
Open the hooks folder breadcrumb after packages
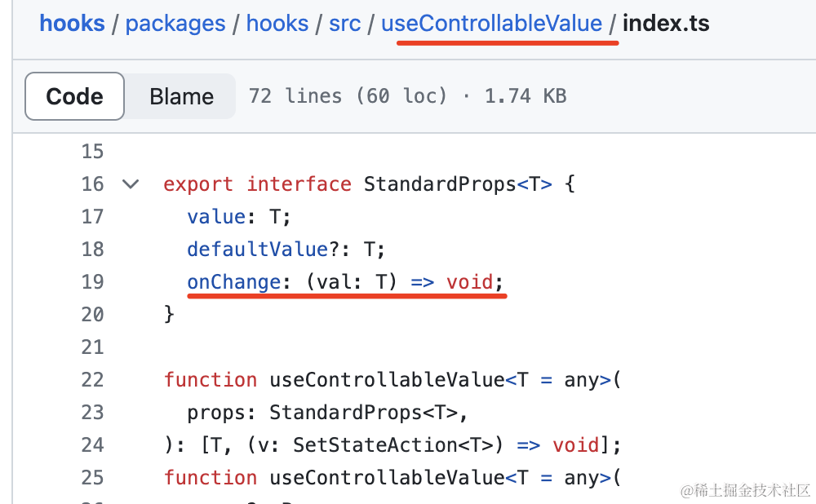pos(277,23)
